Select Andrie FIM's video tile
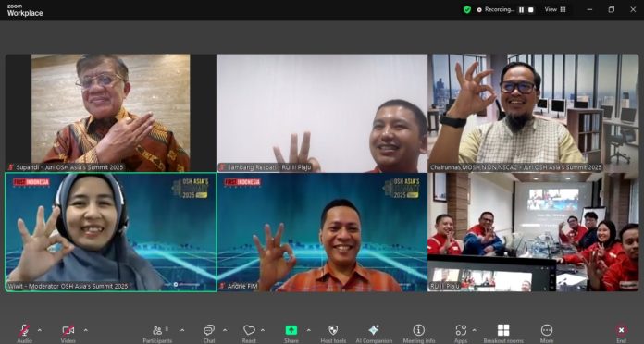644x344 pixels. point(322,232)
